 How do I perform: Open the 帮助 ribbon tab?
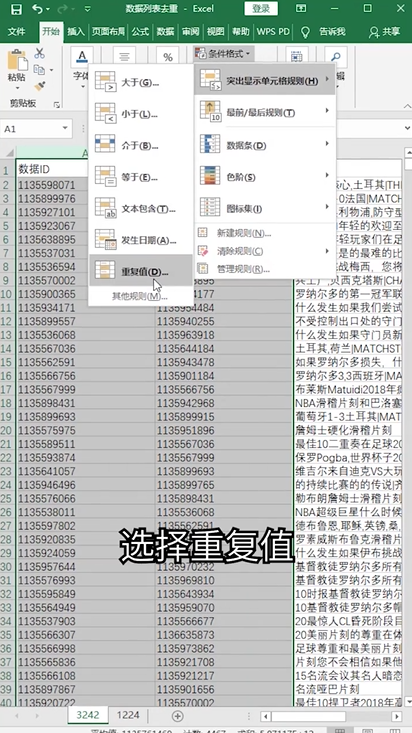click(x=241, y=32)
